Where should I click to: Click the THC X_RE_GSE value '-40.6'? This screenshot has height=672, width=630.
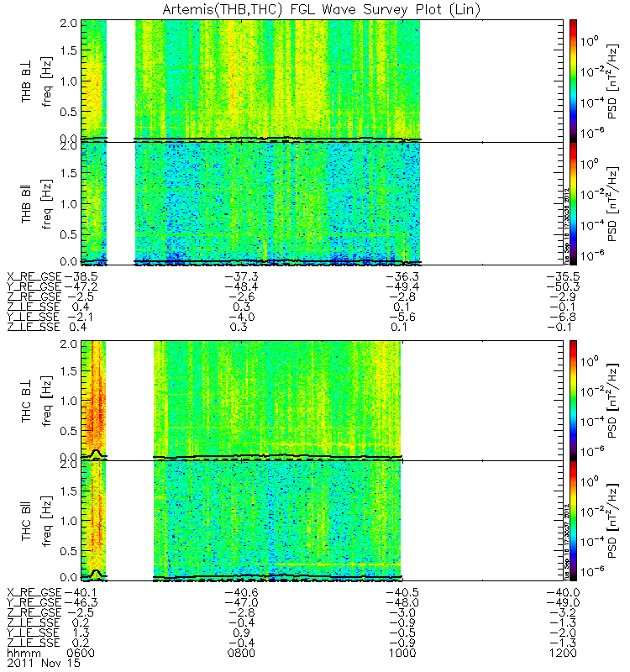pyautogui.click(x=242, y=592)
